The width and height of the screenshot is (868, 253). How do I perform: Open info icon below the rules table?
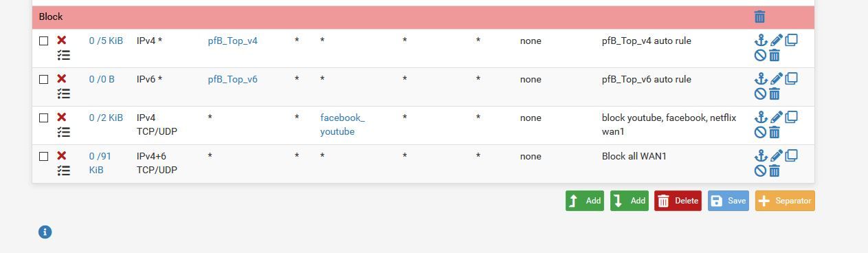[x=45, y=232]
